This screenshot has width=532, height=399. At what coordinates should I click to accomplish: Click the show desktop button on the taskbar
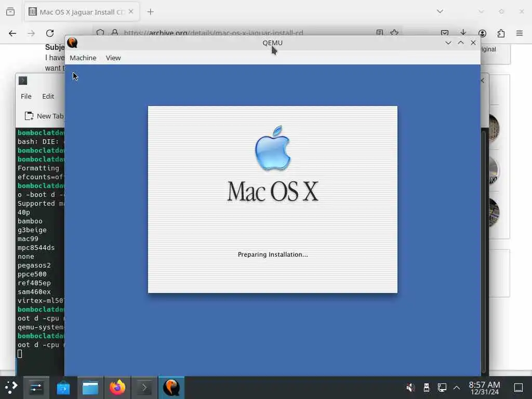tap(518, 388)
